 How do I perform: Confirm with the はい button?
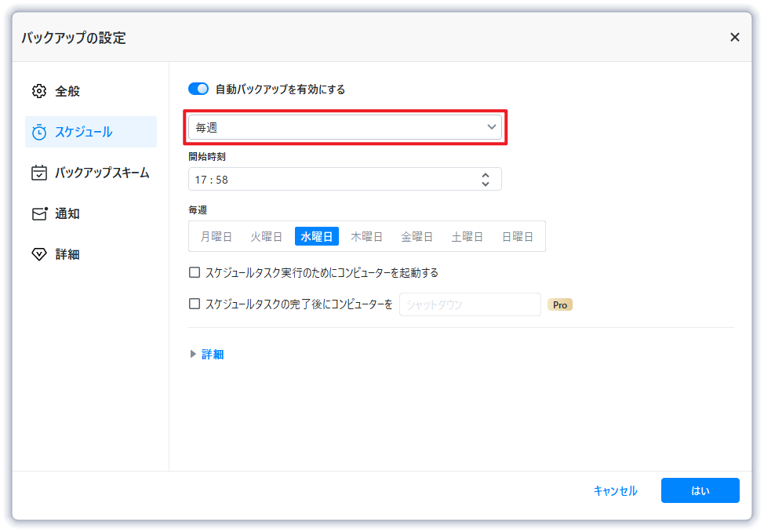700,490
